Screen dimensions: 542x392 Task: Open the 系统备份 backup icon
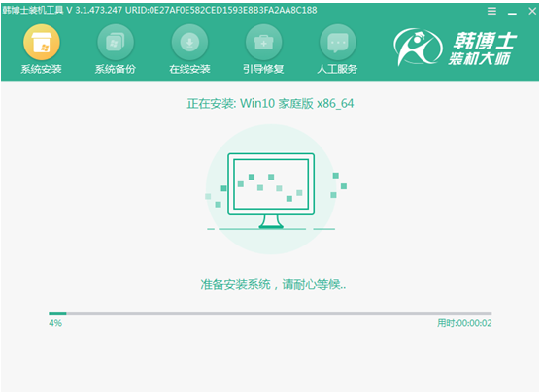[x=116, y=42]
